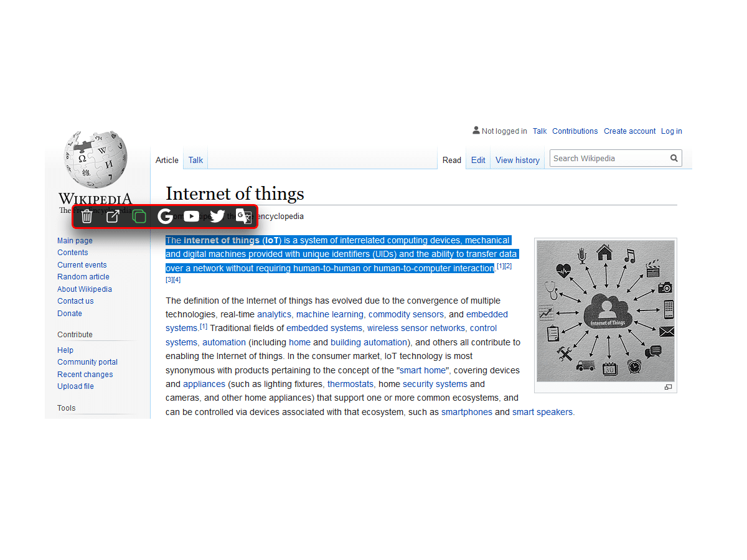Follow the security systems link

coord(435,384)
